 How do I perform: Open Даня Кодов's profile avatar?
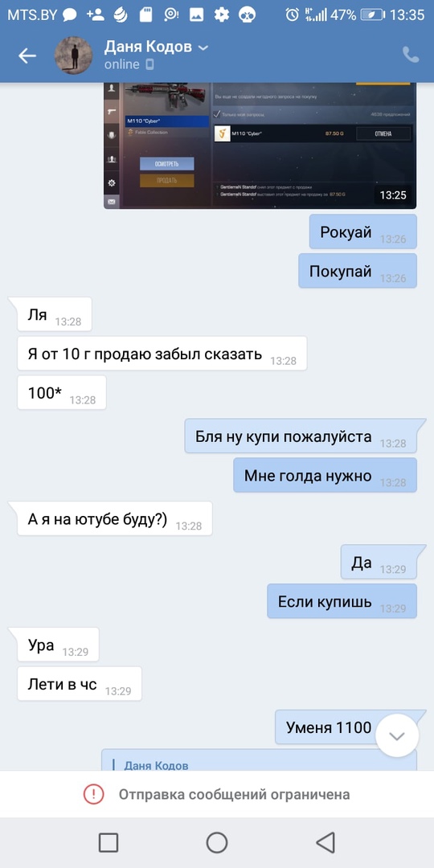(x=74, y=55)
